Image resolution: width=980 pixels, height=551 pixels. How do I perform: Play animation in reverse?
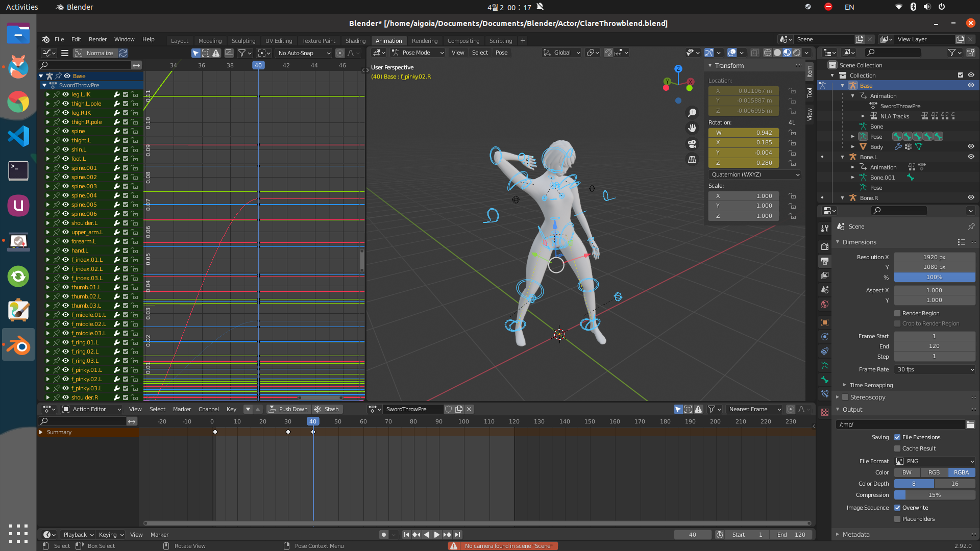tap(427, 535)
